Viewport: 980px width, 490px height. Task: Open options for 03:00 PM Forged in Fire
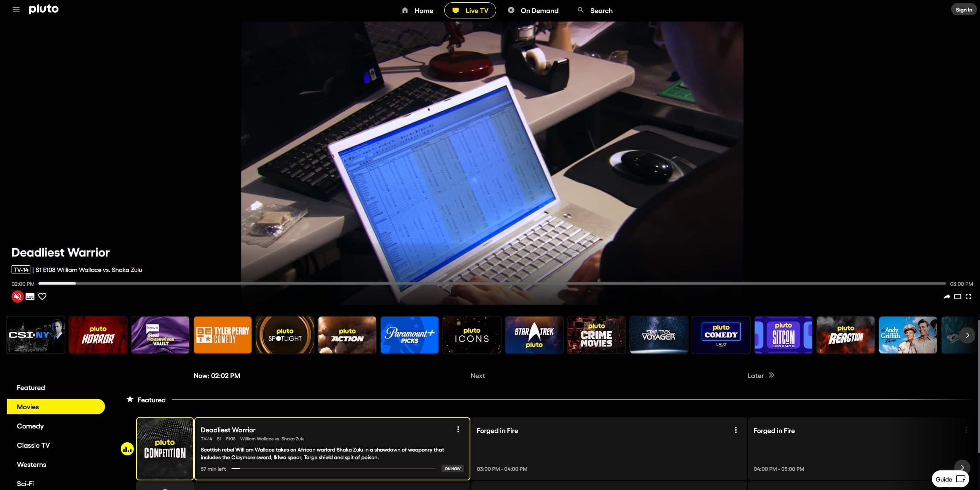coord(736,430)
